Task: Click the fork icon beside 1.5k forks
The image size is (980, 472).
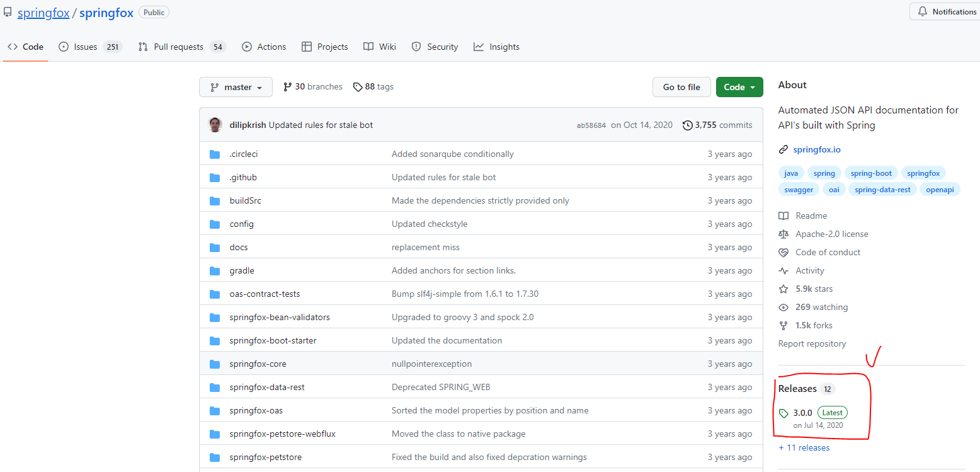Action: coord(783,326)
